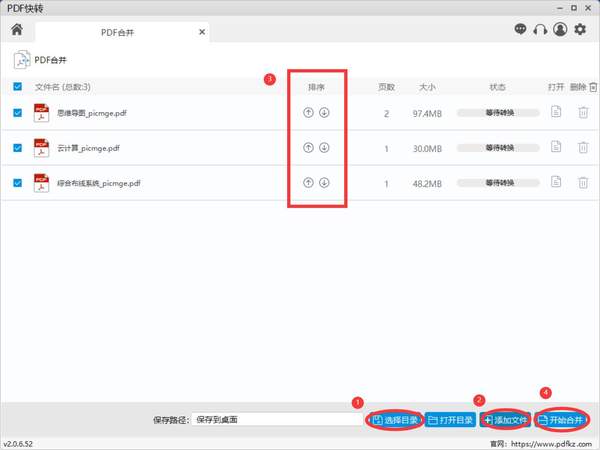Click the 97.4MB size value
The height and width of the screenshot is (450, 600).
pos(427,114)
